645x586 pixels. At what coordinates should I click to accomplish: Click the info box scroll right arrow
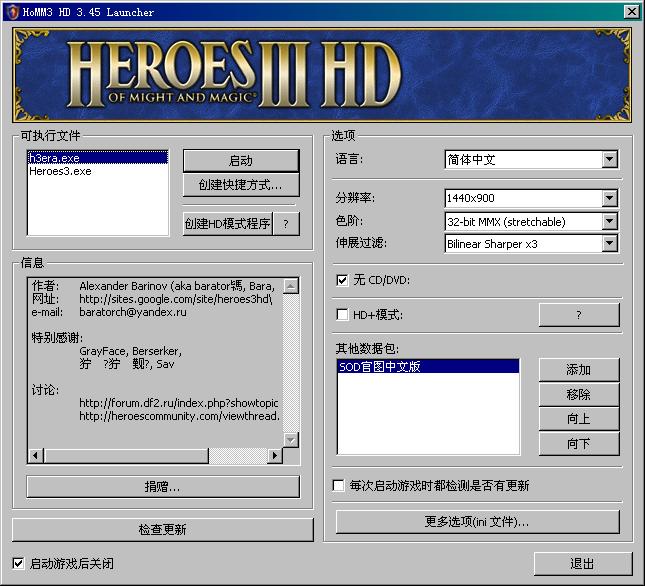click(x=275, y=456)
